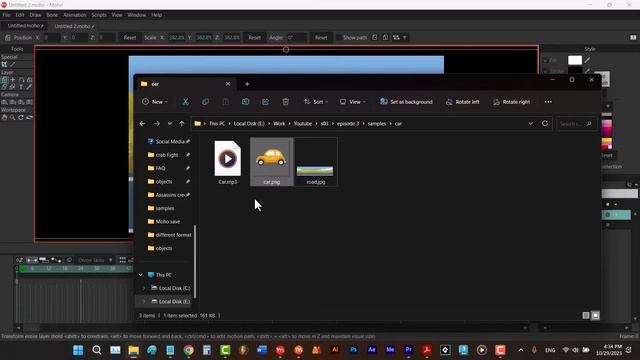Click the fill color pencil icon in Style panel
This screenshot has height=360, width=640.
point(587,60)
